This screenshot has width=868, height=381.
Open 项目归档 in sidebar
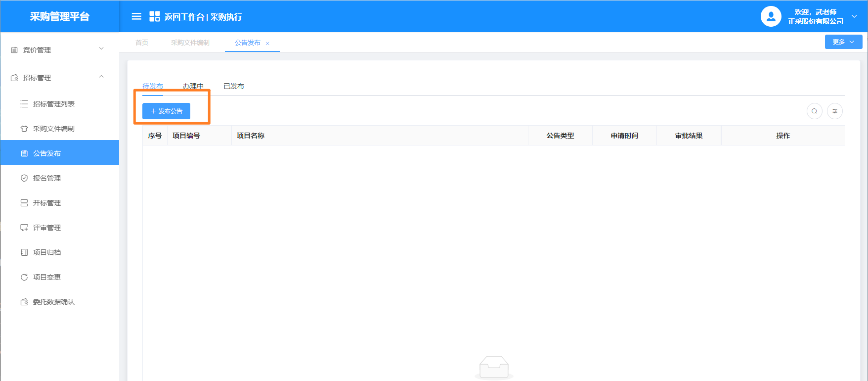(46, 252)
